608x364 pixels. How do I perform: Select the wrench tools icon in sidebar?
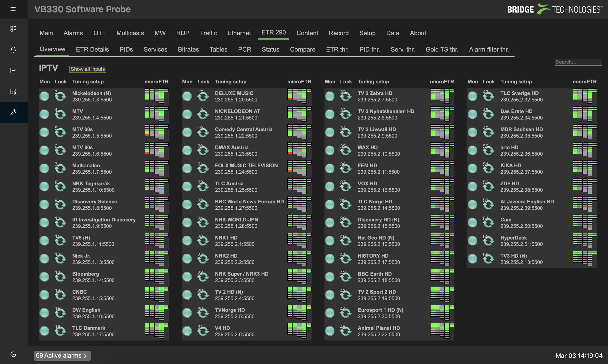13,112
